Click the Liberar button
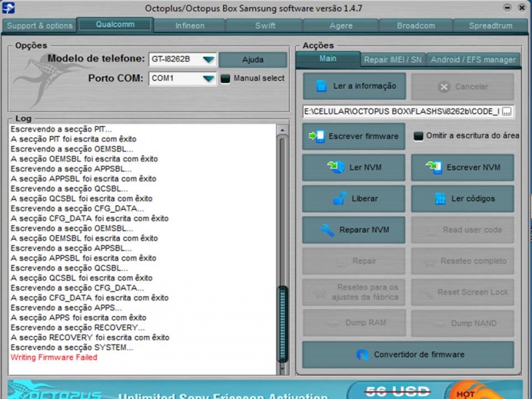Viewport: 532px width, 399px height. click(x=354, y=198)
